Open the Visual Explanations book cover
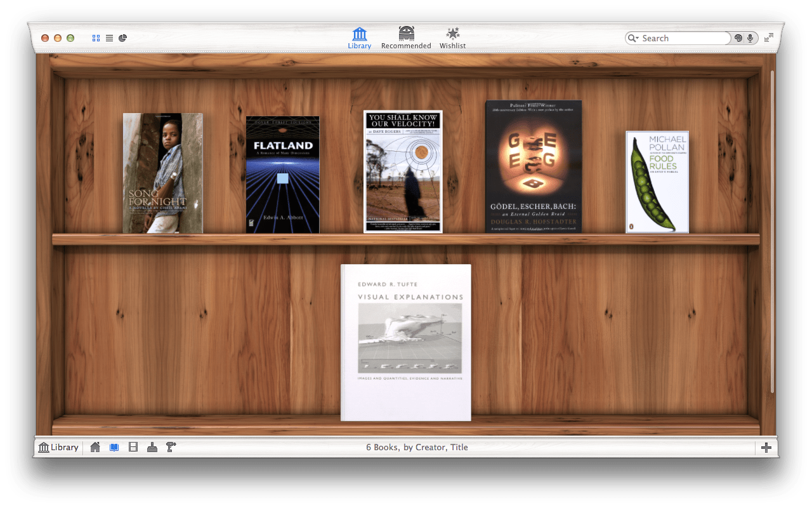The width and height of the screenshot is (812, 508). click(405, 342)
